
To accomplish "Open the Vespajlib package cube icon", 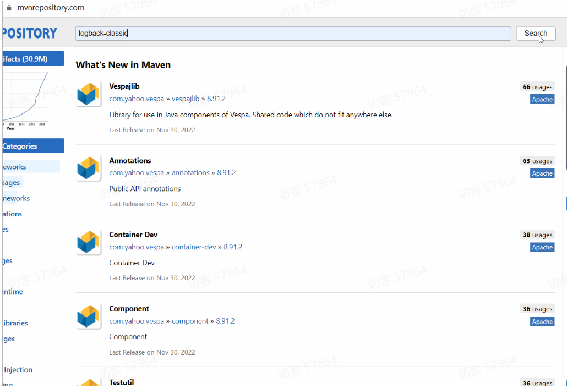I will coord(88,94).
